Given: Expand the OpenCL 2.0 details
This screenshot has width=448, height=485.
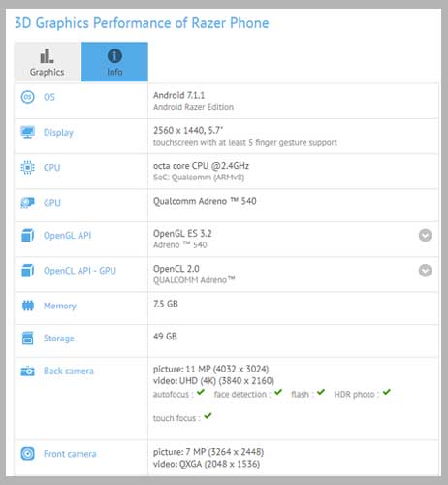Looking at the screenshot, I should click(x=425, y=271).
